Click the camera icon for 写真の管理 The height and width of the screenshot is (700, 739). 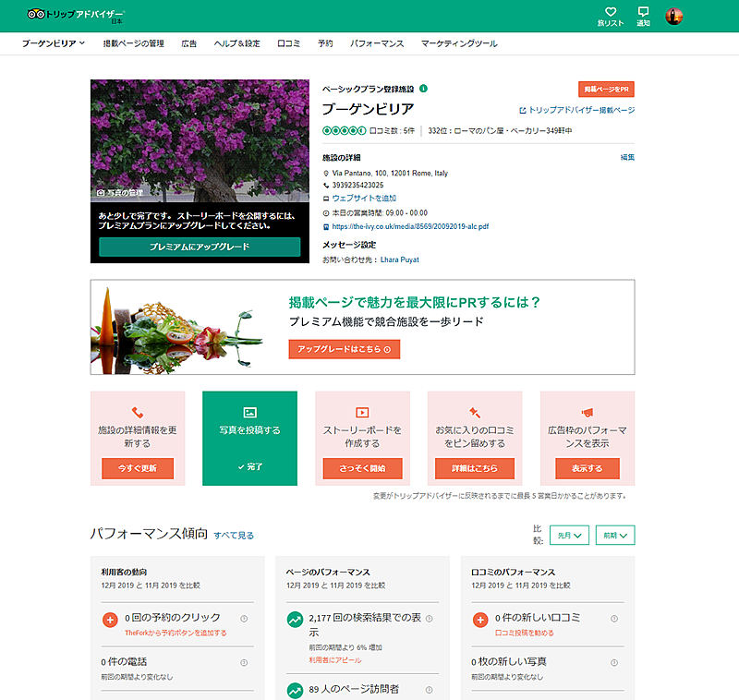(x=101, y=193)
